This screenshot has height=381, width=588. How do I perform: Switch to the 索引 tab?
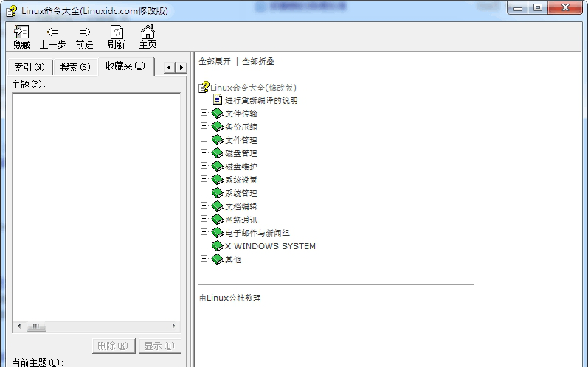(x=30, y=67)
